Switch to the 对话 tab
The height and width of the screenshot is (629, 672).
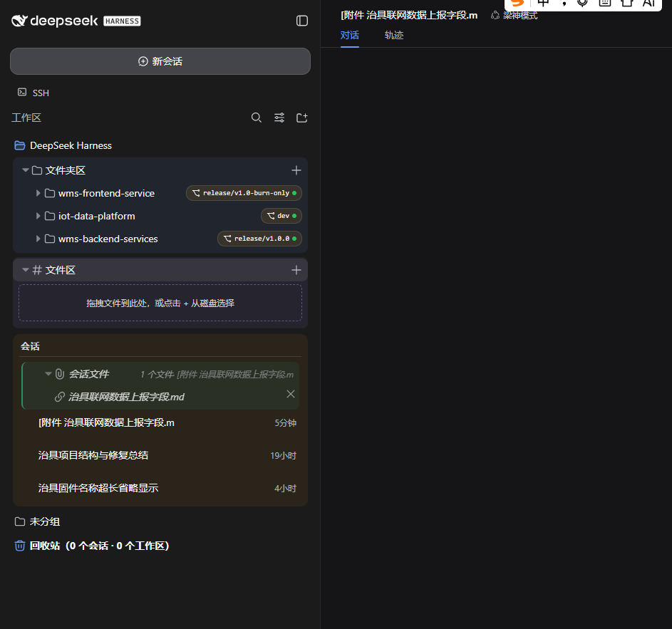350,35
